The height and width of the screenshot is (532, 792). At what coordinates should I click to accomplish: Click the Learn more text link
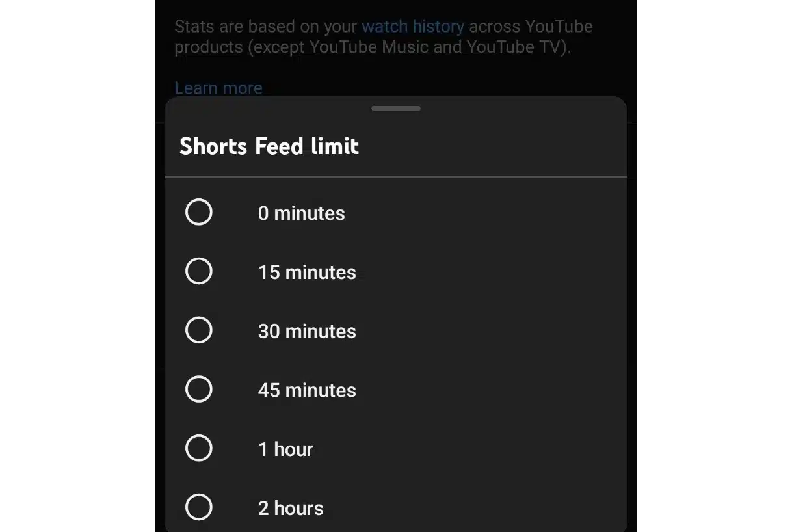(218, 88)
